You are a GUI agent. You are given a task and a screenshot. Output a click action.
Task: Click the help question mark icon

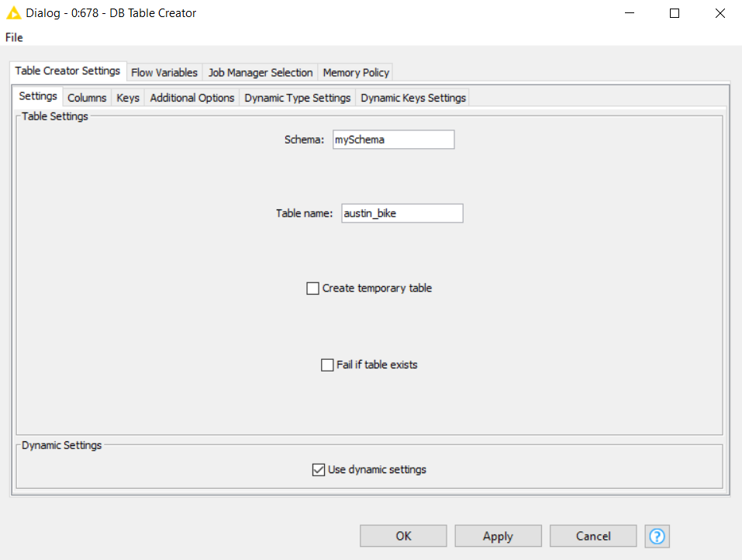657,536
